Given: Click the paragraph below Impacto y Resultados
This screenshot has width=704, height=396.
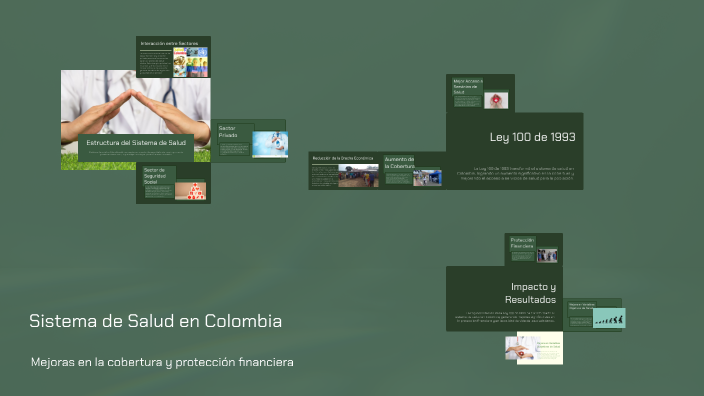Looking at the screenshot, I should coord(506,317).
